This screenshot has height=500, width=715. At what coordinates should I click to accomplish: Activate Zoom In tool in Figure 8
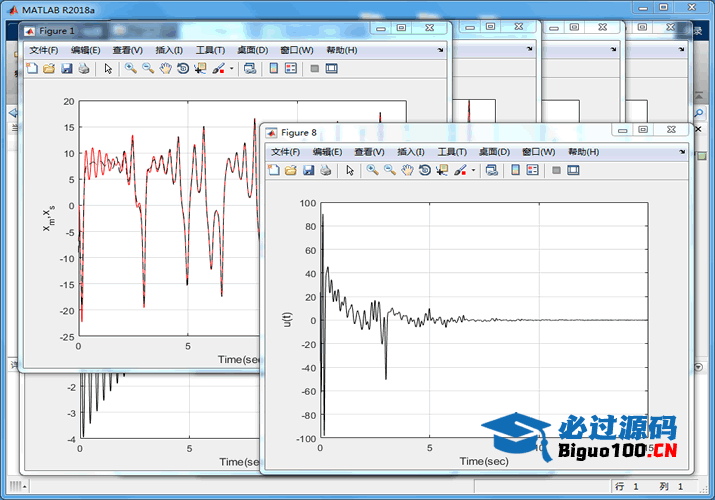pos(373,170)
